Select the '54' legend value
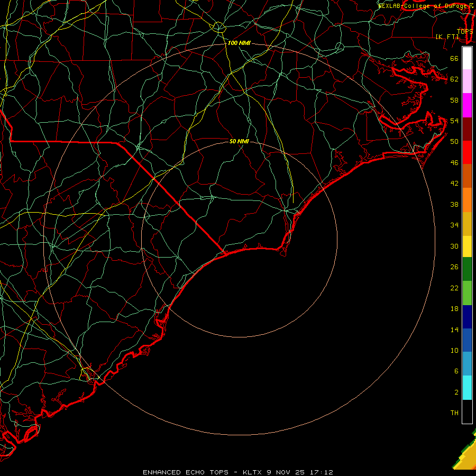Screen dimensions: 476x476 pyautogui.click(x=454, y=121)
